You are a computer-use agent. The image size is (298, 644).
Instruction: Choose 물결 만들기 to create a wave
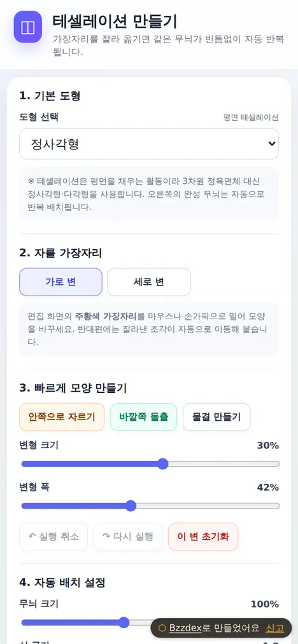pos(216,417)
